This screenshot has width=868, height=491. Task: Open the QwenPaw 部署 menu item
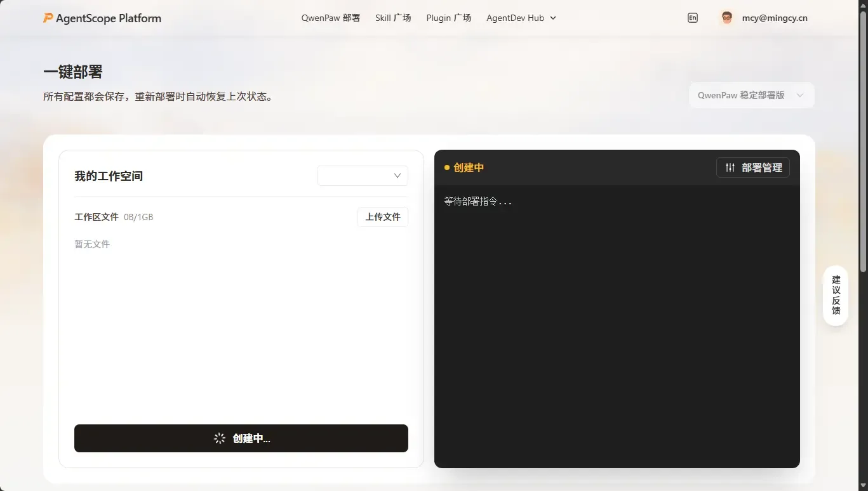coord(331,18)
